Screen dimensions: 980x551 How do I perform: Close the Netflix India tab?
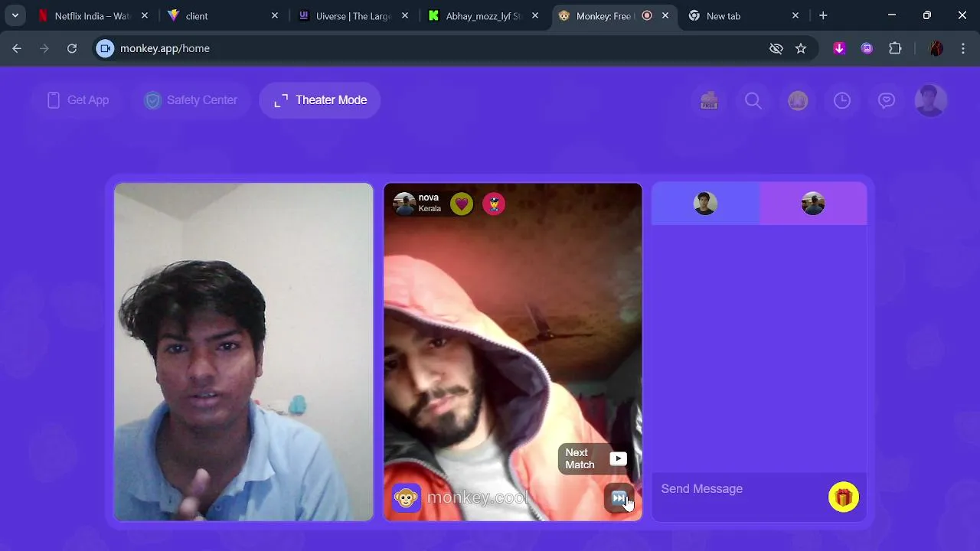(145, 15)
